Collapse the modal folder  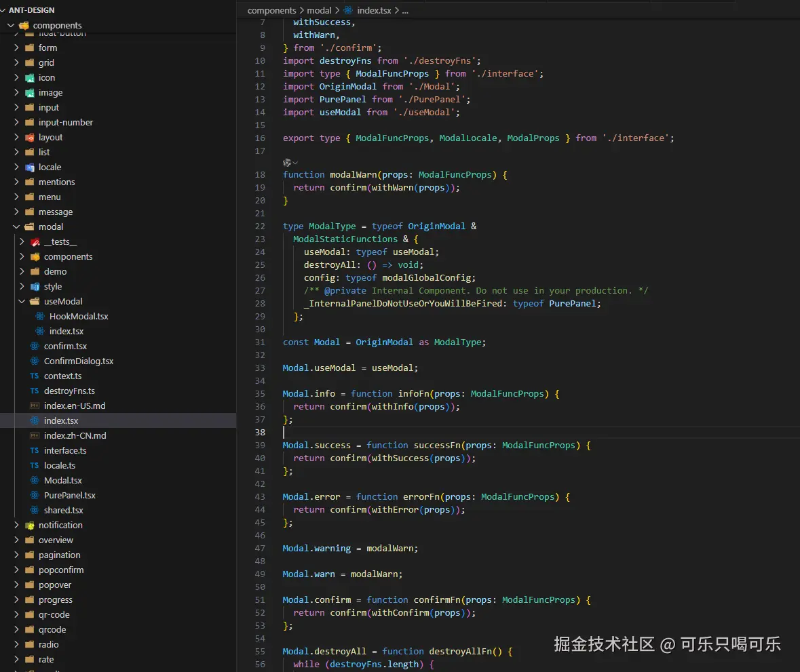coord(16,227)
